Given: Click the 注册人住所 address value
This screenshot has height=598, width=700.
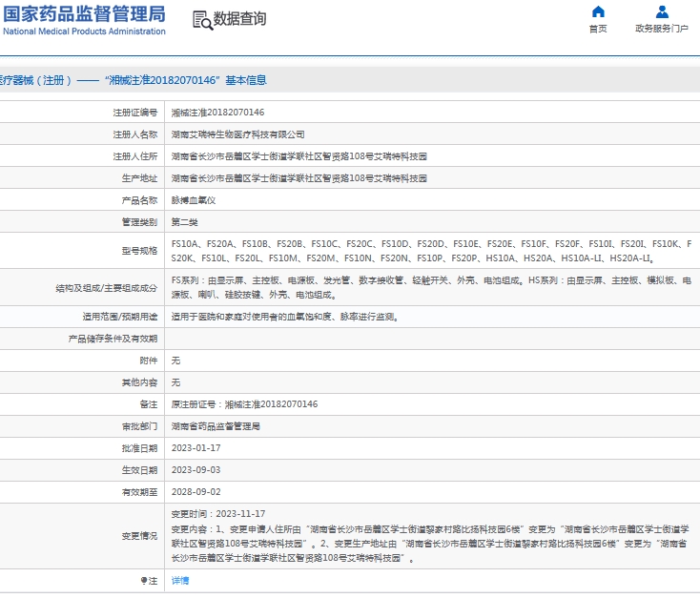Looking at the screenshot, I should pyautogui.click(x=299, y=156).
